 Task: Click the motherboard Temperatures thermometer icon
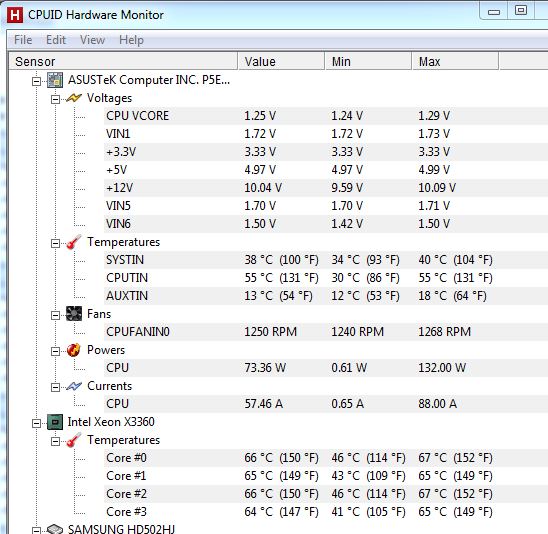tap(74, 242)
